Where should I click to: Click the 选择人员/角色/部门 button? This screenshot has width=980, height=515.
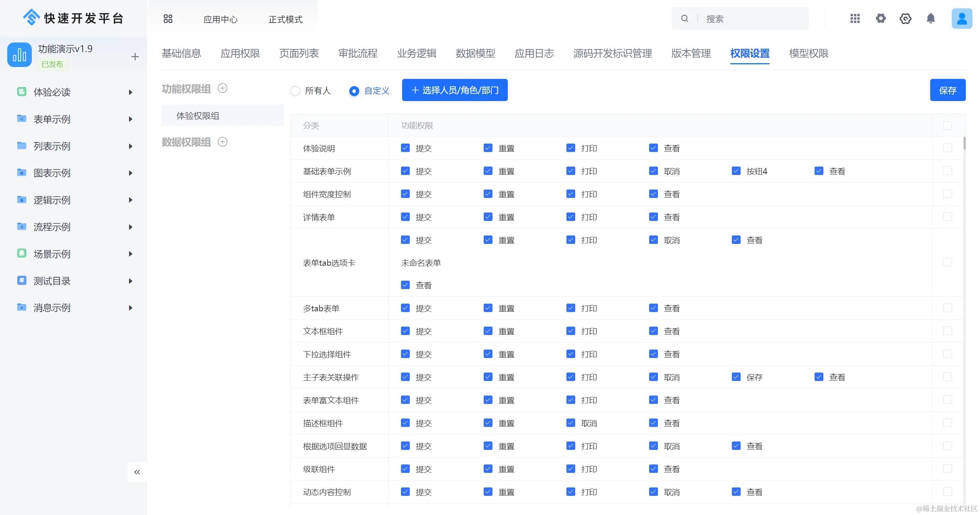pos(455,90)
